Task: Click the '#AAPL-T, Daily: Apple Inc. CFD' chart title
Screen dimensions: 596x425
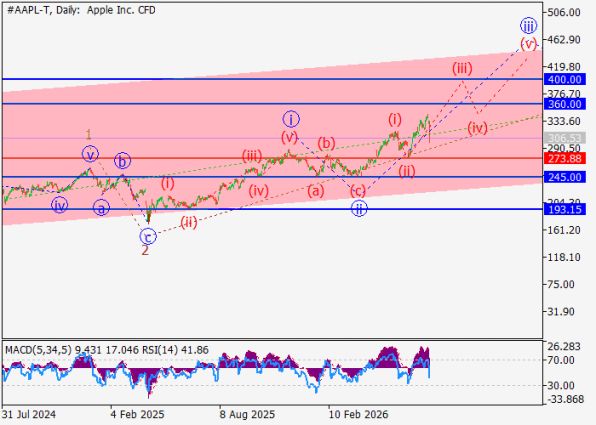Action: (x=81, y=10)
